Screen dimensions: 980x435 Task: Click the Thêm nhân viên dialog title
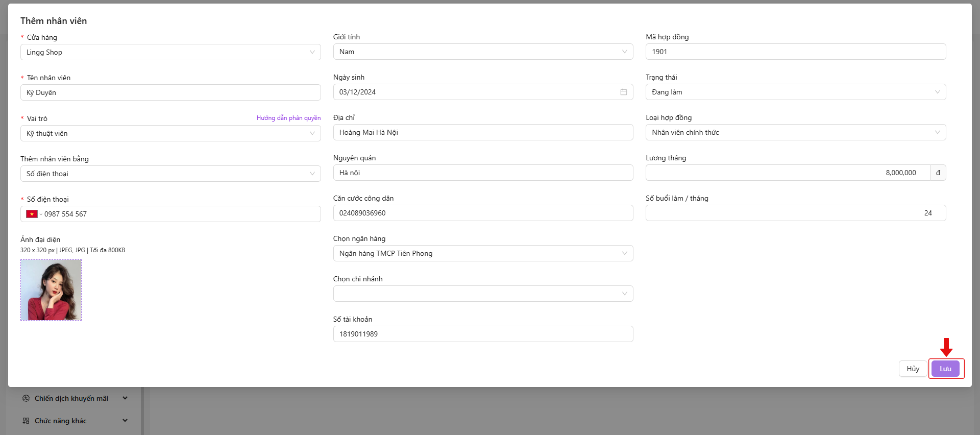pos(54,21)
